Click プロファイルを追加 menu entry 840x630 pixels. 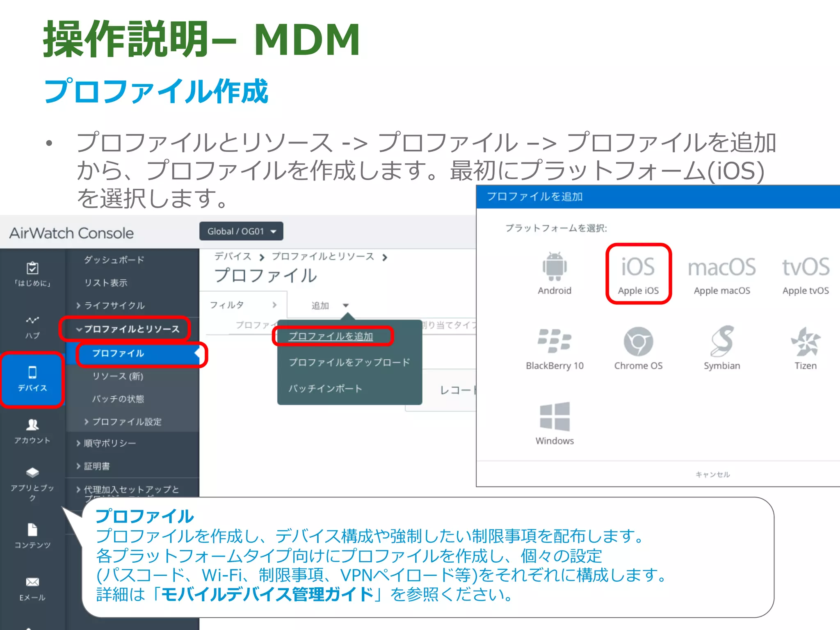click(x=331, y=336)
